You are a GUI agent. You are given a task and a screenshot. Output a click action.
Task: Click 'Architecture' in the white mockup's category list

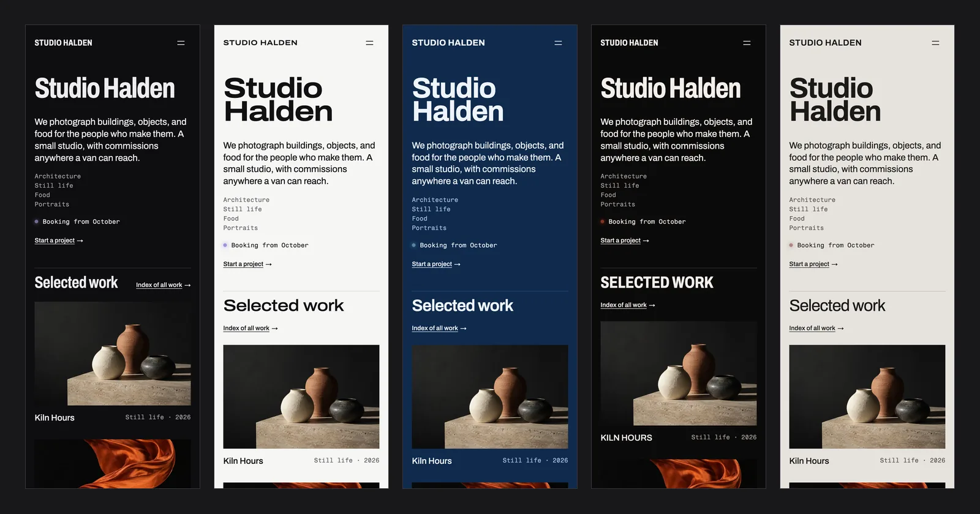pyautogui.click(x=246, y=200)
